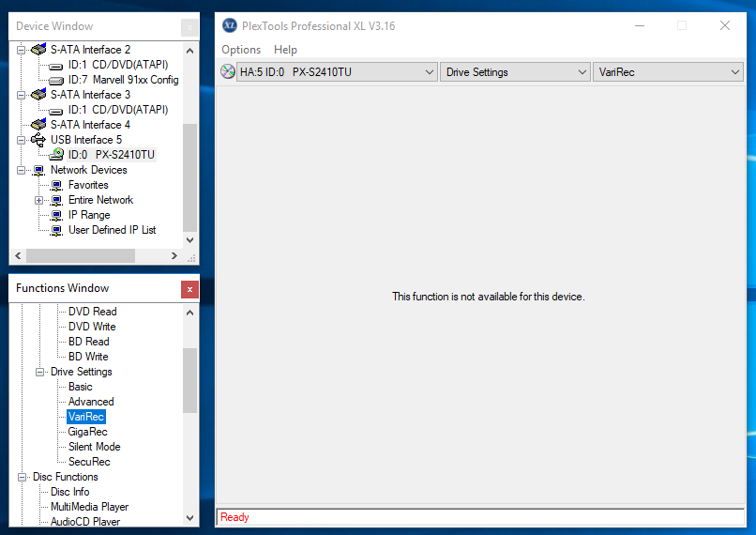Select BD Read function
756x535 pixels.
point(89,341)
